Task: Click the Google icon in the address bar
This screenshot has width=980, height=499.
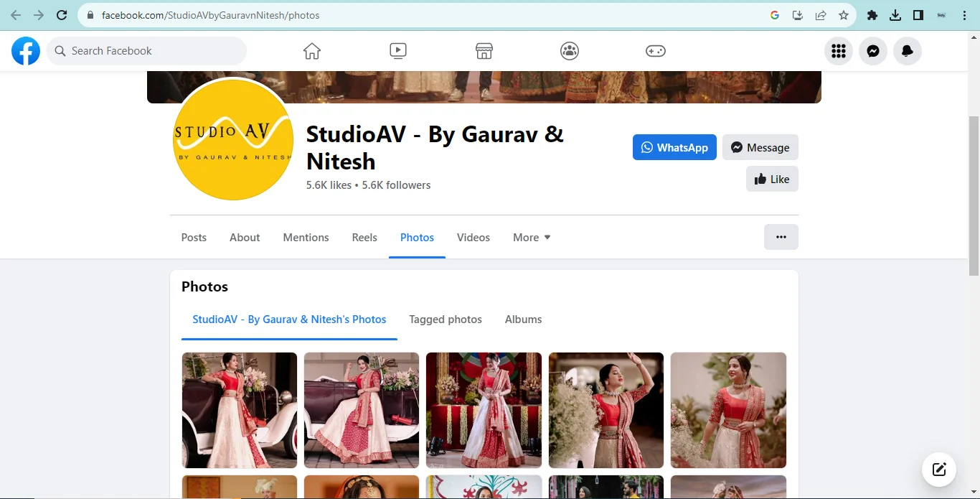Action: tap(775, 15)
